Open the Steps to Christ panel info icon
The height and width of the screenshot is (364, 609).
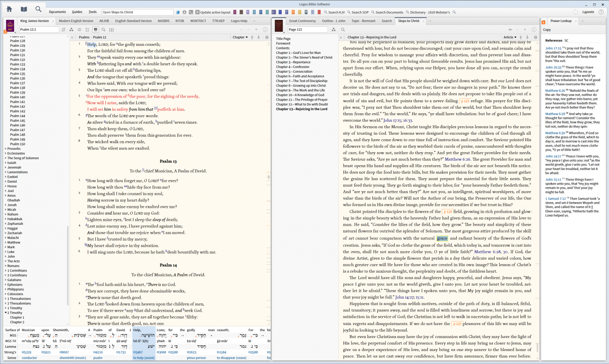point(534,30)
